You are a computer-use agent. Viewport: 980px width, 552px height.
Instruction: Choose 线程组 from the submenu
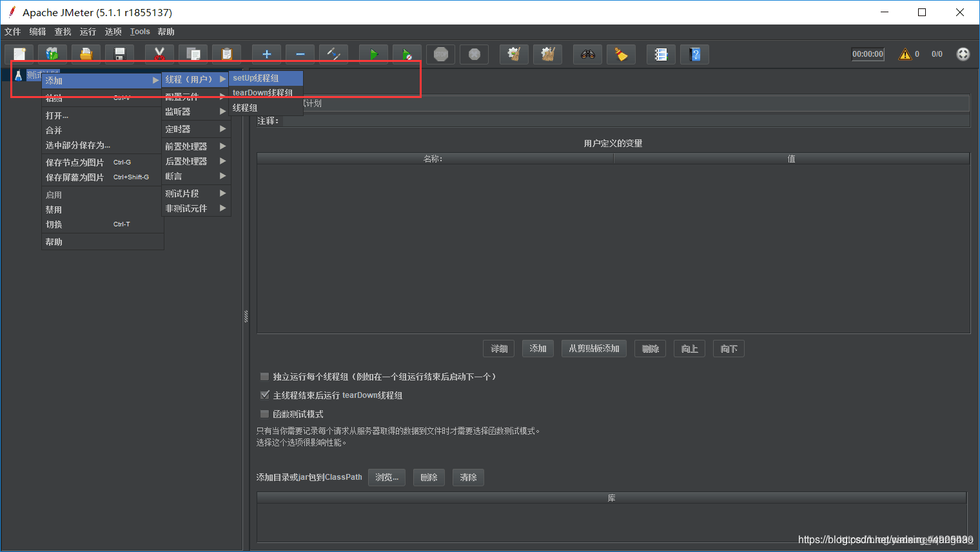266,108
